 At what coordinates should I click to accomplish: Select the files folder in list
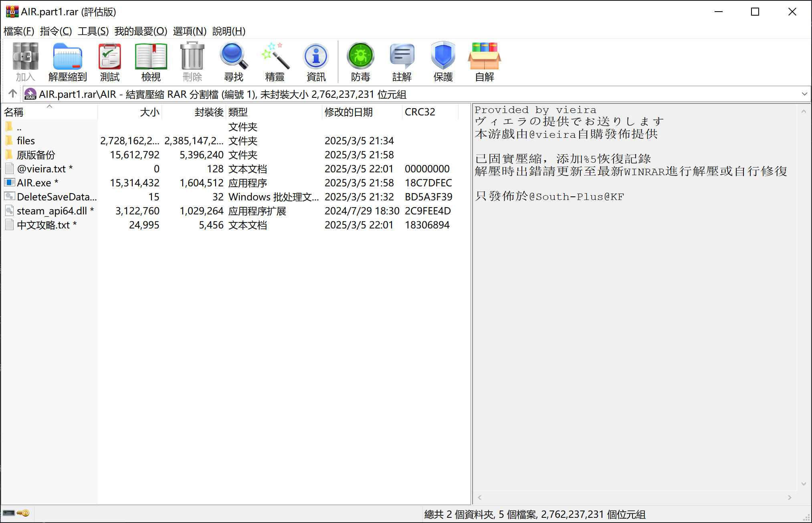(x=26, y=141)
